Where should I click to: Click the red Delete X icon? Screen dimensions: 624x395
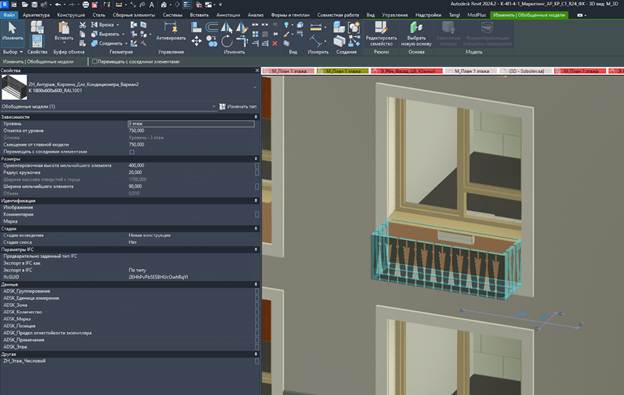coord(275,43)
